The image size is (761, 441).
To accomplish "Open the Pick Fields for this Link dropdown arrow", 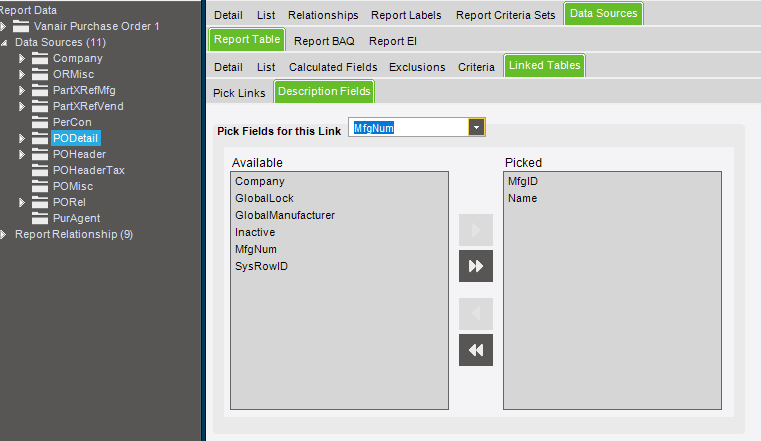I will [476, 128].
